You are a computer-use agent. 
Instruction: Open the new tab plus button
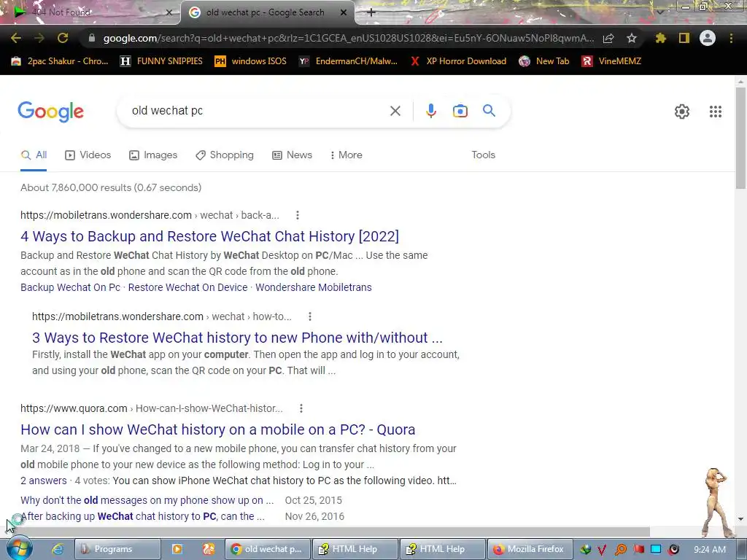[x=371, y=12]
